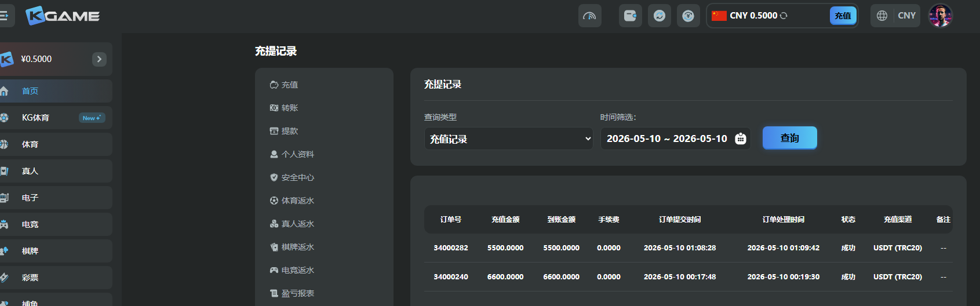Open 体育返水 in the account menu
Viewport: 980px width, 306px height.
coord(292,201)
